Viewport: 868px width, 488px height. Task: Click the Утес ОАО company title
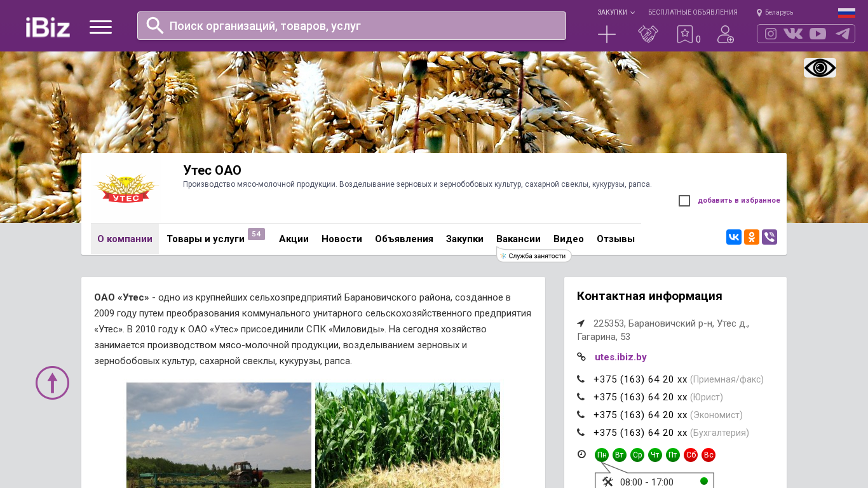pos(212,170)
